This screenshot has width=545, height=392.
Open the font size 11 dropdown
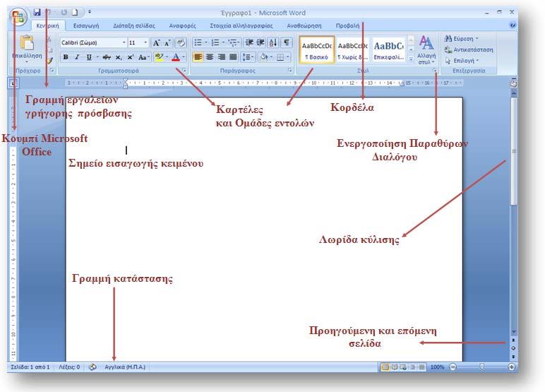tap(145, 42)
